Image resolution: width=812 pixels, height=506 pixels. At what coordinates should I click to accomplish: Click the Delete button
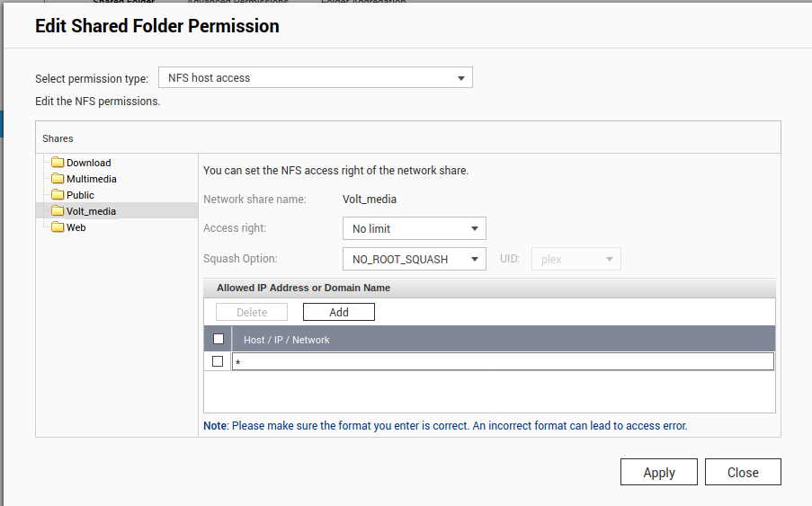click(252, 312)
